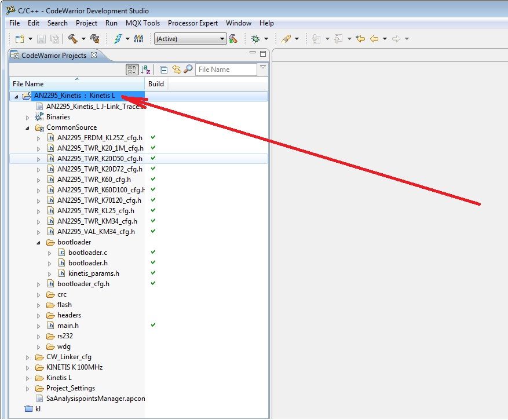
Task: Click the magnifier search icon in the Projects panel
Action: pos(188,69)
